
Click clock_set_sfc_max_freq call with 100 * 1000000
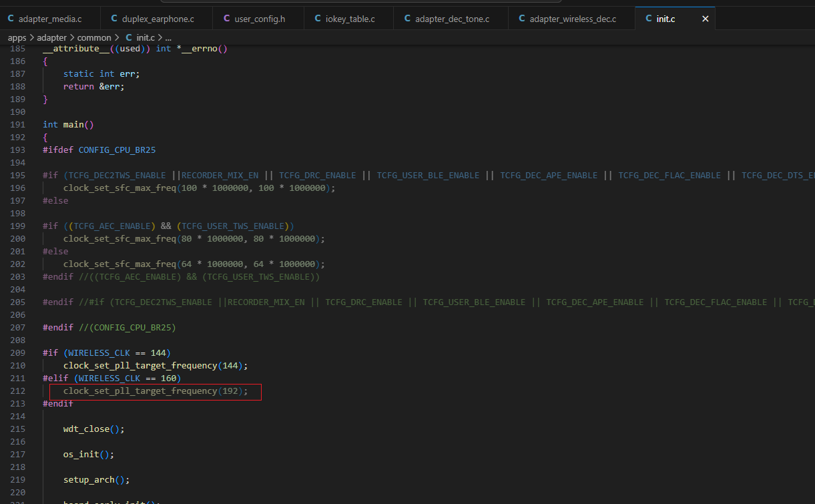pyautogui.click(x=199, y=188)
